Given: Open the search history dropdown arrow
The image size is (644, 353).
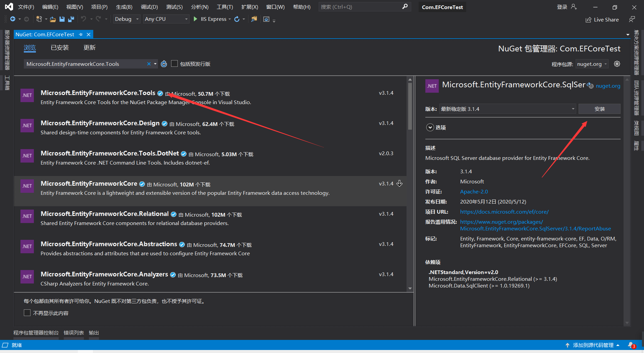Looking at the screenshot, I should [155, 64].
